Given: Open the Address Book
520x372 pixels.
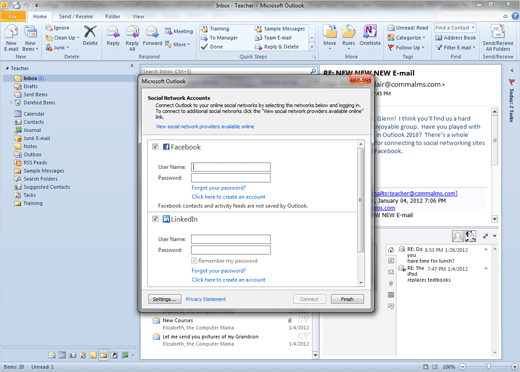Looking at the screenshot, I should 455,38.
